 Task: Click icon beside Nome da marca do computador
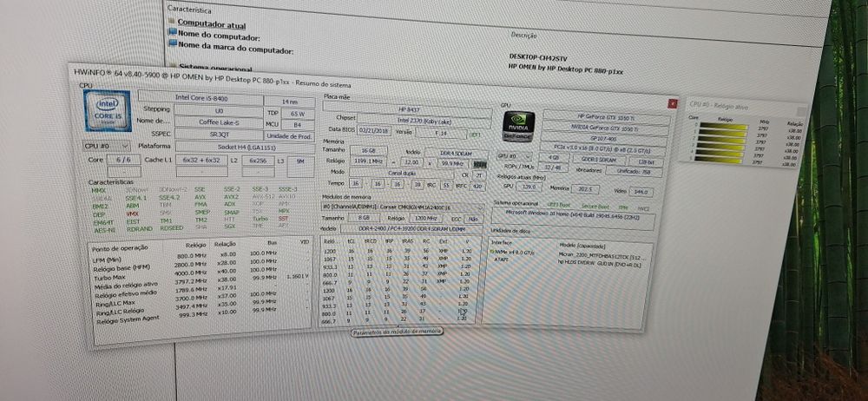173,42
